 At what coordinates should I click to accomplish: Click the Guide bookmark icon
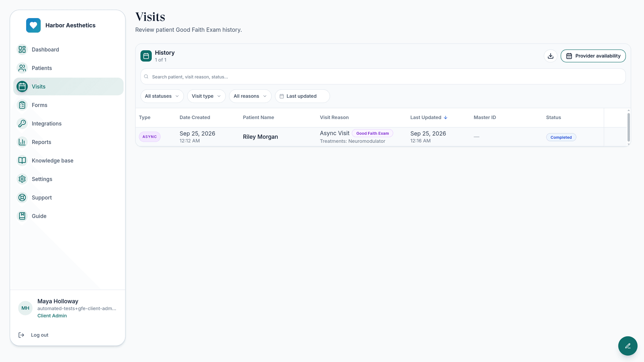[22, 216]
